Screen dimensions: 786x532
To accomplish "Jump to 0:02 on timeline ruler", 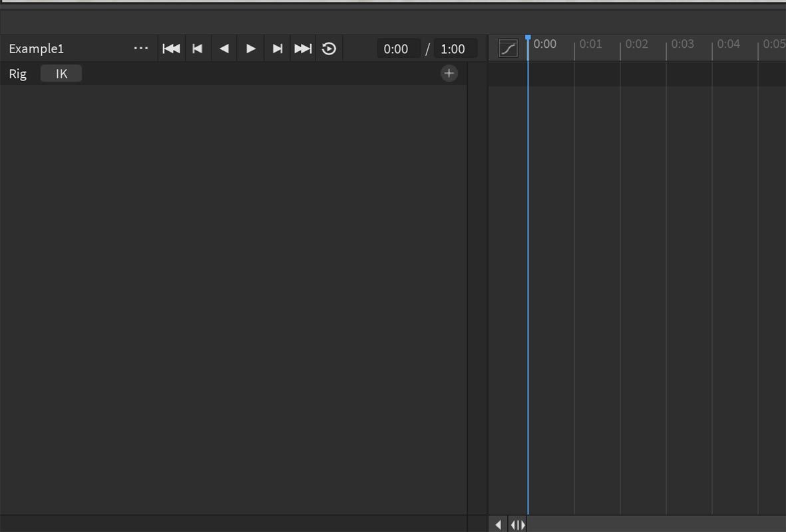I will click(636, 44).
